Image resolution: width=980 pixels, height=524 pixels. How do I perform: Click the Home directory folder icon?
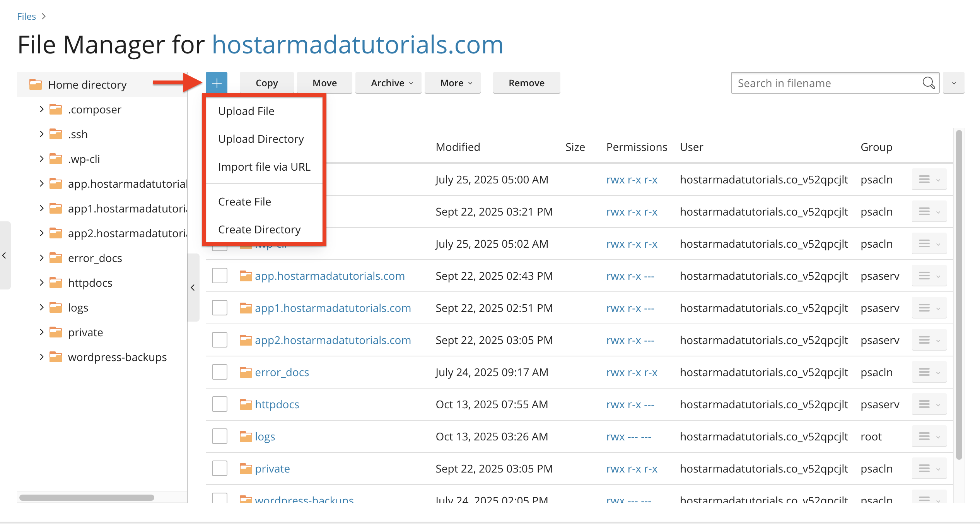(36, 84)
